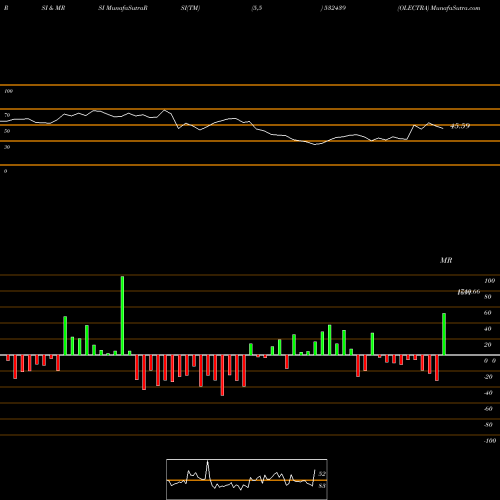This screenshot has height=500, width=500.
Task: Click the tallest green bar in the MR histogram
Action: tap(122, 315)
